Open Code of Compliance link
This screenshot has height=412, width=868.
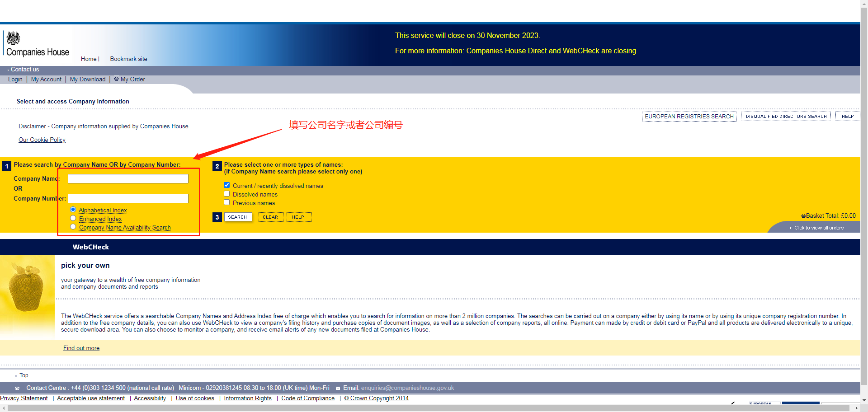(308, 398)
